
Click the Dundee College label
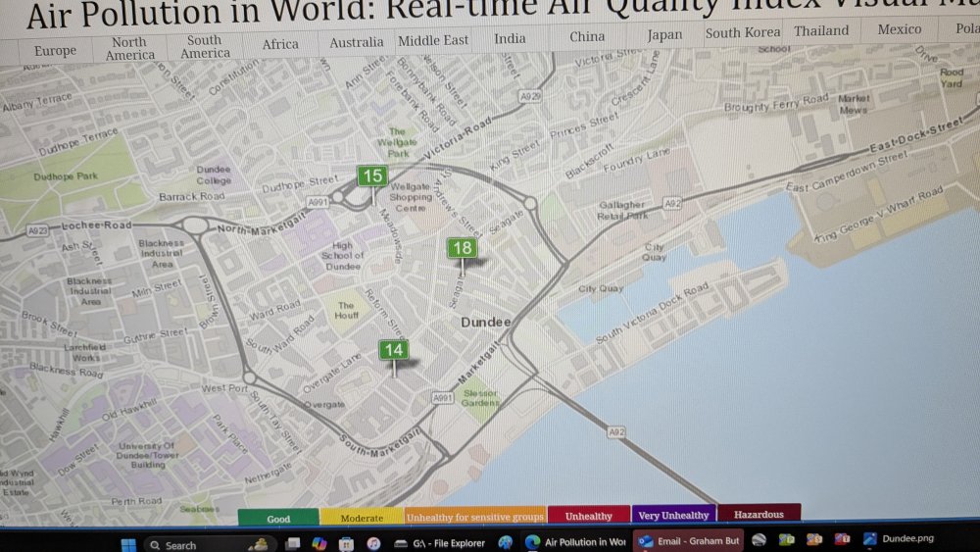point(214,176)
